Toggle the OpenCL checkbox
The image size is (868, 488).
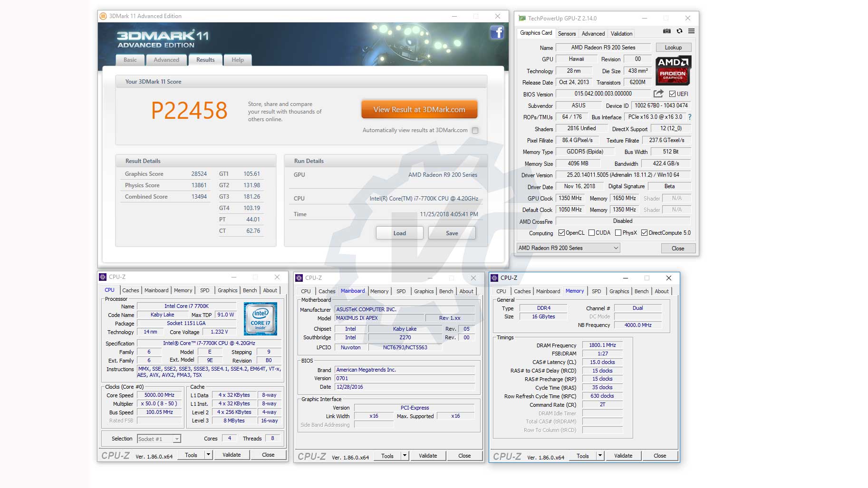pos(561,233)
